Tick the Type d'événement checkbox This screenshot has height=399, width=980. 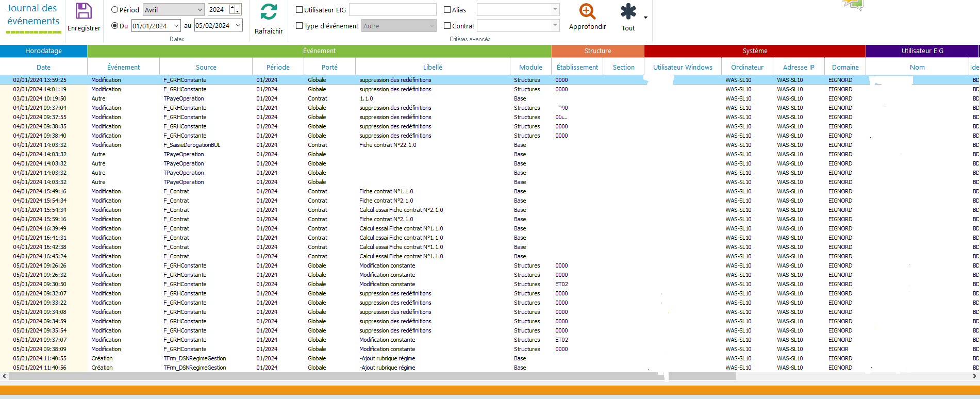point(299,26)
